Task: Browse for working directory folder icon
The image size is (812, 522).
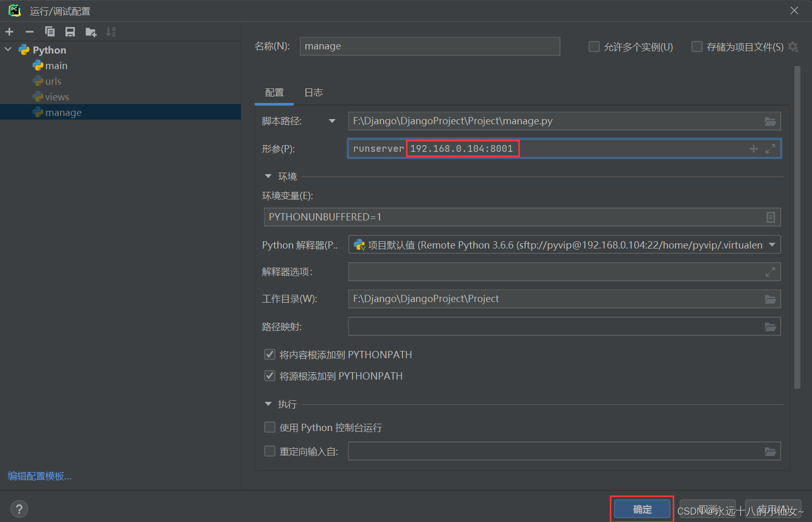Action: (770, 299)
